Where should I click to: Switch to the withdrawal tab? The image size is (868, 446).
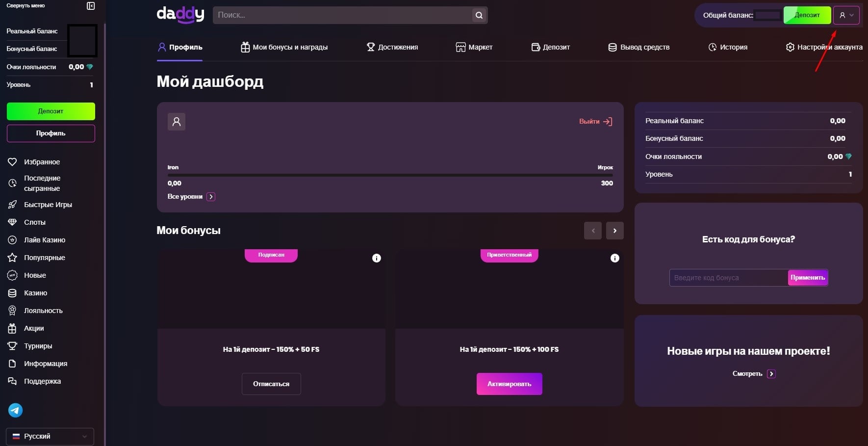coord(639,47)
